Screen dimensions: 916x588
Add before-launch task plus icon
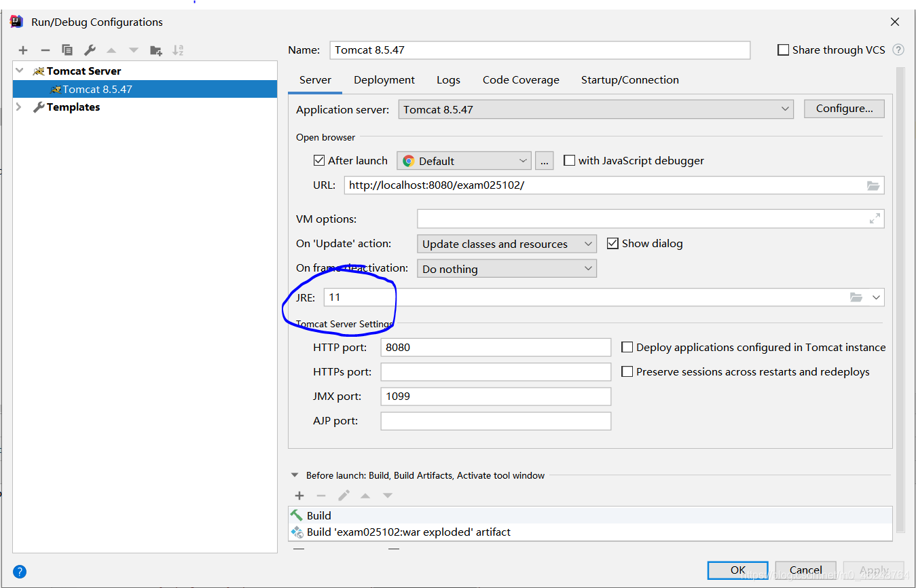(x=299, y=496)
